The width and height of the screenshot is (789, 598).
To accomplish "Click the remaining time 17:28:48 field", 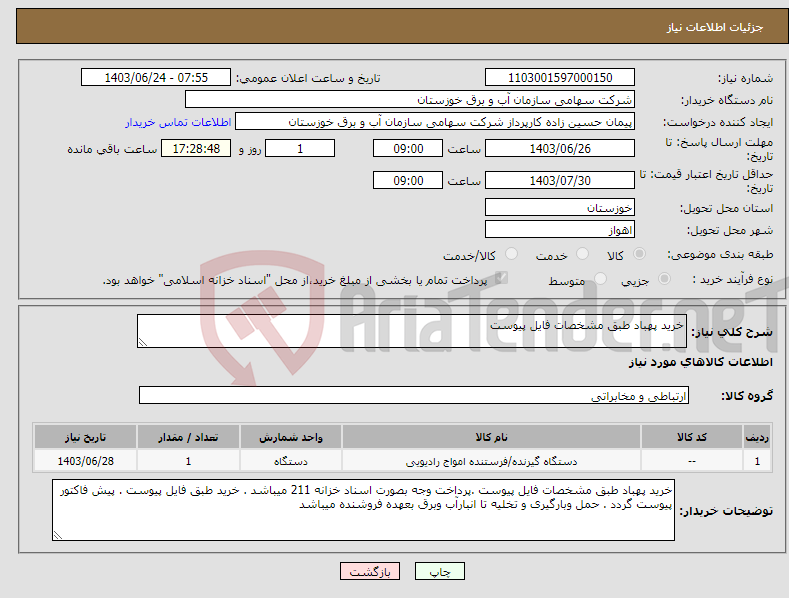I will (x=196, y=148).
